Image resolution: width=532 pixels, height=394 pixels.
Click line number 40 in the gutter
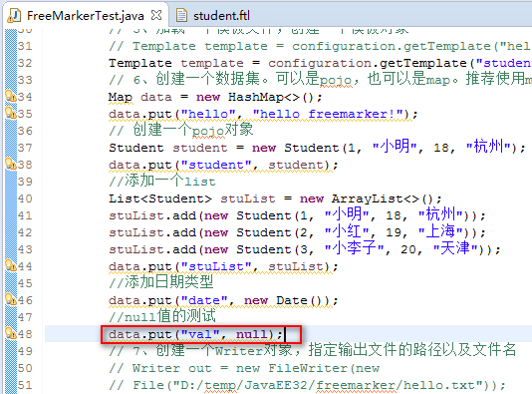click(25, 198)
